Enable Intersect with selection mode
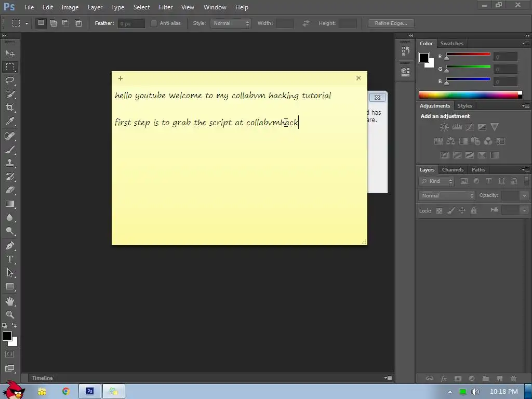 point(78,23)
